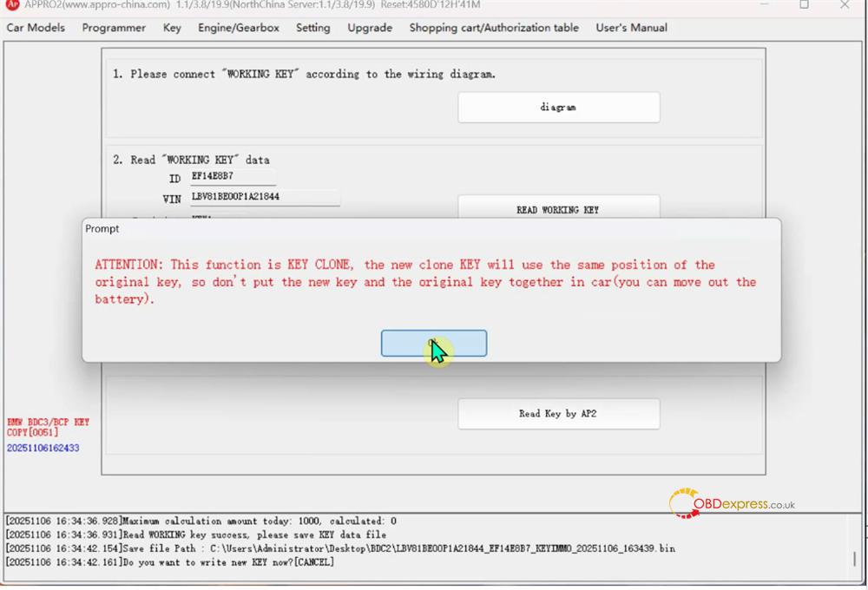Click the ID field showing EF14E8B7
Screen dimensions: 868x590
click(x=233, y=177)
